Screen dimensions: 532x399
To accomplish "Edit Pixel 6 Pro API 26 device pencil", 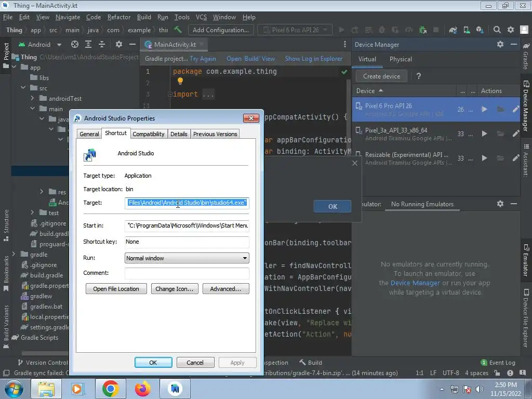I will [516, 109].
